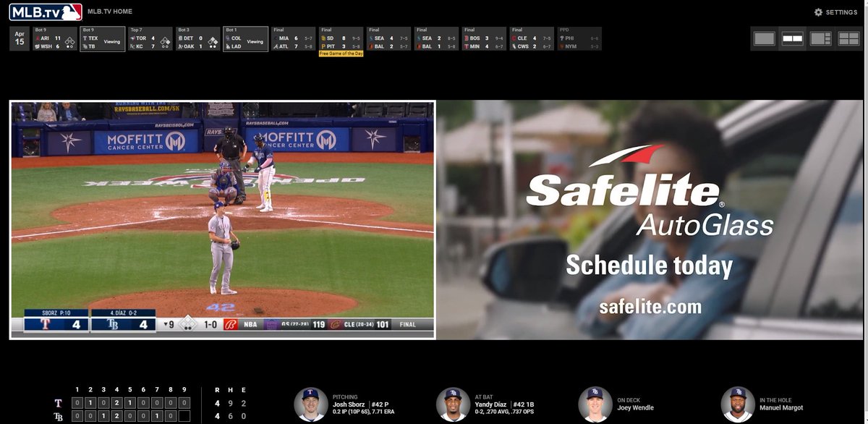Open the BOS vs MIN final game
The image size is (868, 424).
[484, 38]
